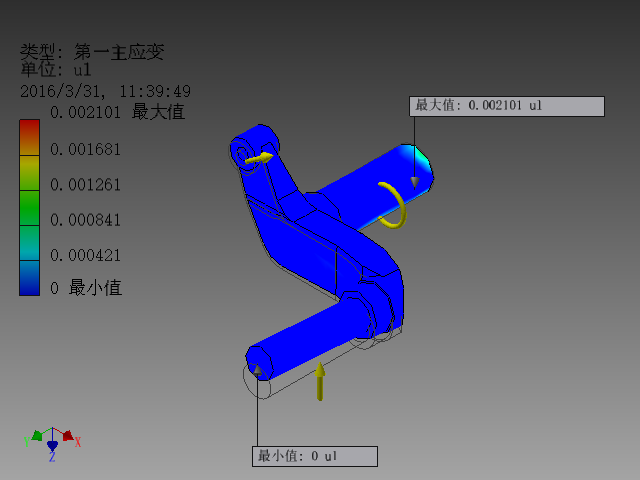Screen dimensions: 640x480
Task: Click the result type text 类型: 第一主应变
Action: pos(92,52)
